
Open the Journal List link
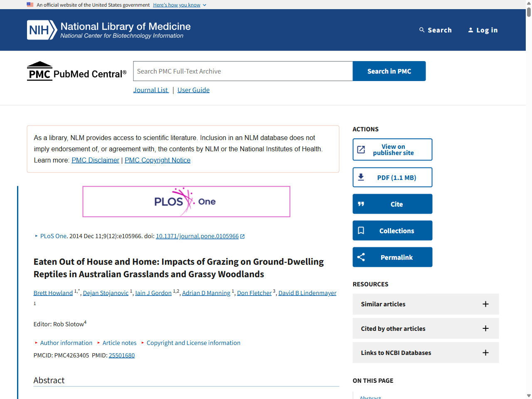point(150,90)
